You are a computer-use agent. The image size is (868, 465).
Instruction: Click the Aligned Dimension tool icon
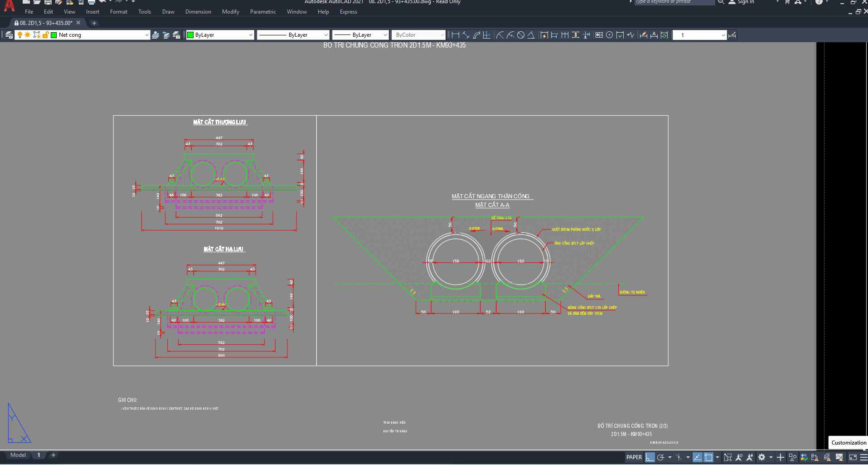coord(466,35)
